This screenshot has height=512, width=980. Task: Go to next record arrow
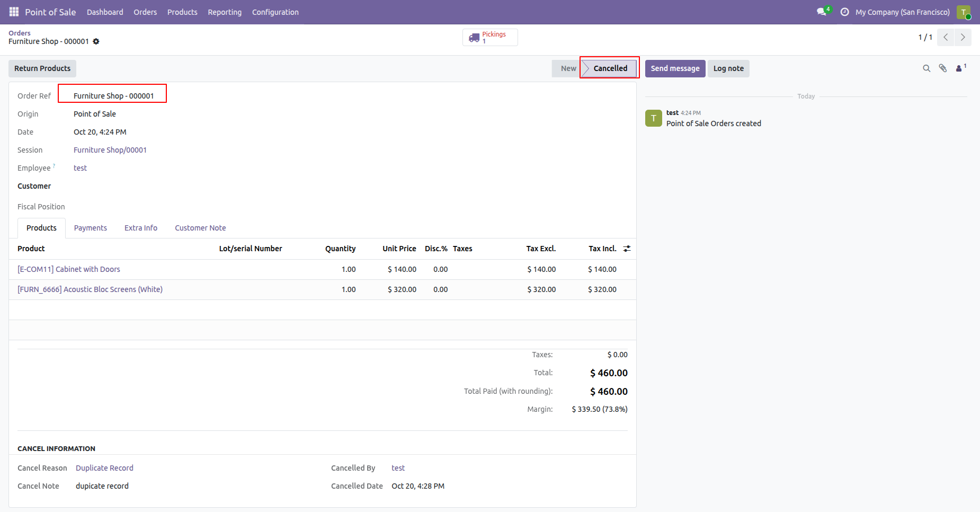point(963,37)
